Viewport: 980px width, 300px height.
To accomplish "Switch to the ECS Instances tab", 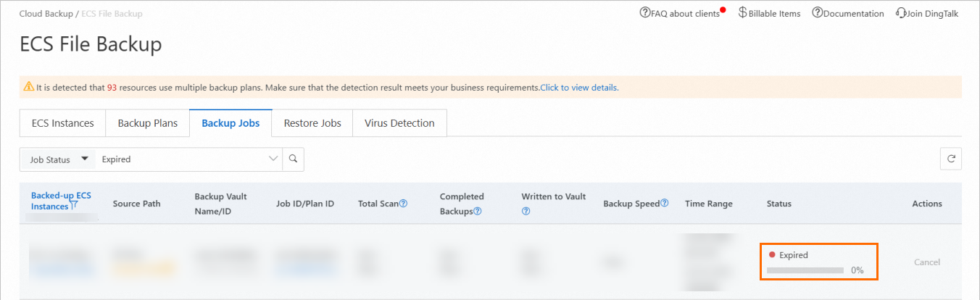I will (x=62, y=123).
